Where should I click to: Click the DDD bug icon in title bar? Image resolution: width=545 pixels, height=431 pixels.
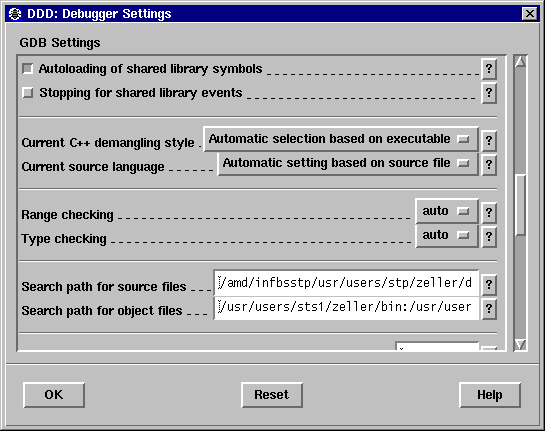point(15,14)
